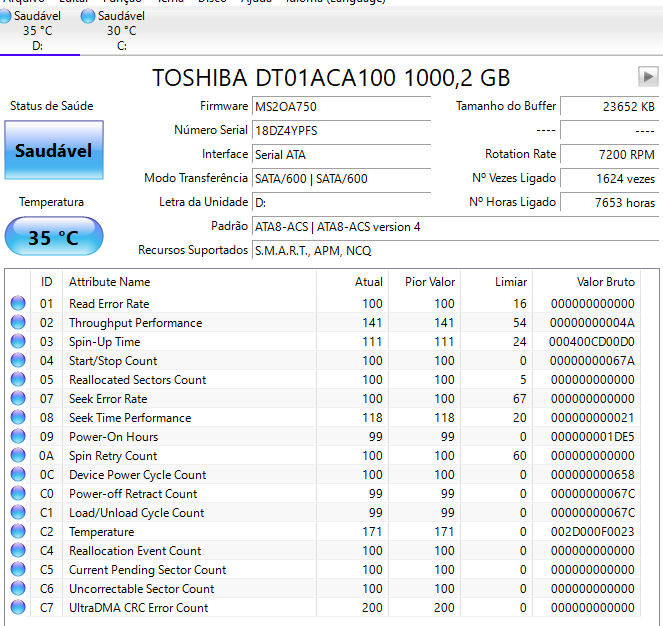The width and height of the screenshot is (663, 626).
Task: Click the blue status icon on the C: drive tab
Action: [88, 16]
